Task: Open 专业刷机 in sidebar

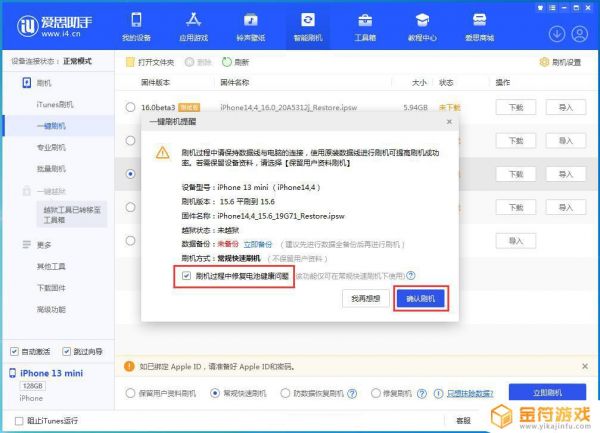Action: [x=51, y=147]
